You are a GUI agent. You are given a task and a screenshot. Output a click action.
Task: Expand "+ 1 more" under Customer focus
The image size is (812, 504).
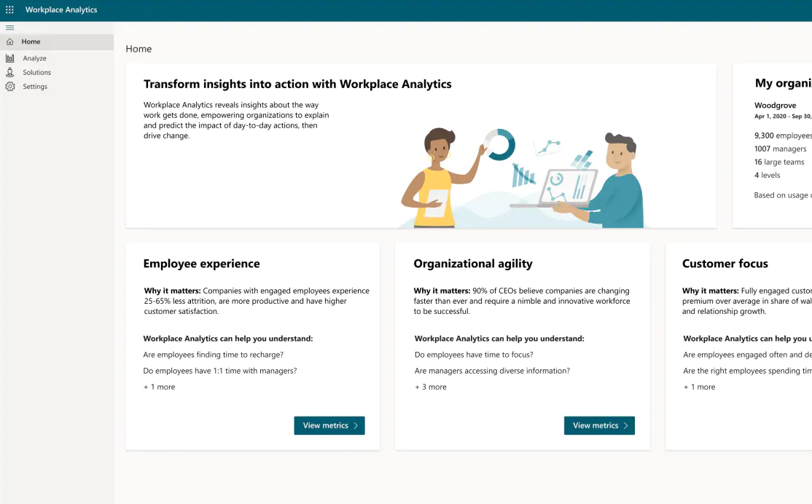(698, 387)
